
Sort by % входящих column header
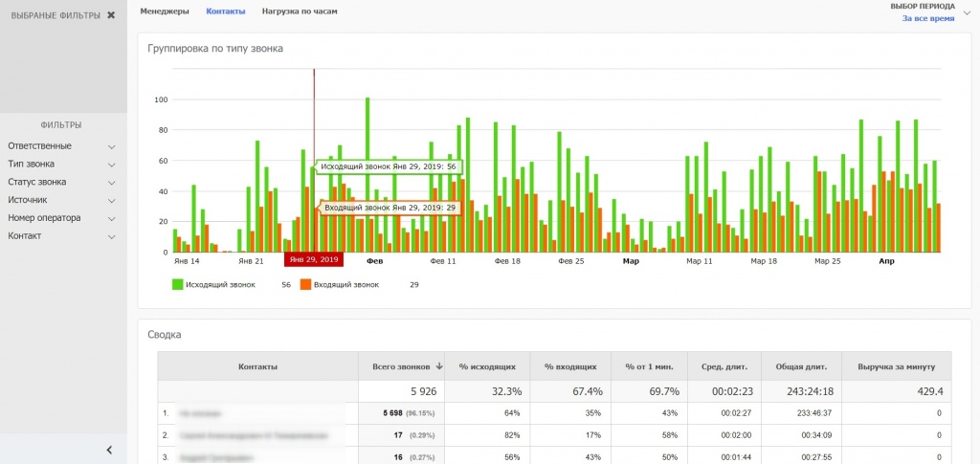(570, 366)
